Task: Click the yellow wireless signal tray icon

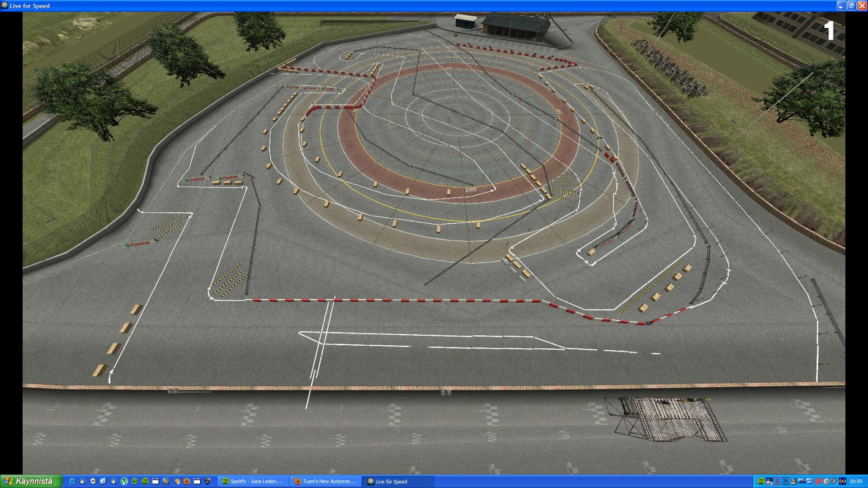Action: [843, 481]
